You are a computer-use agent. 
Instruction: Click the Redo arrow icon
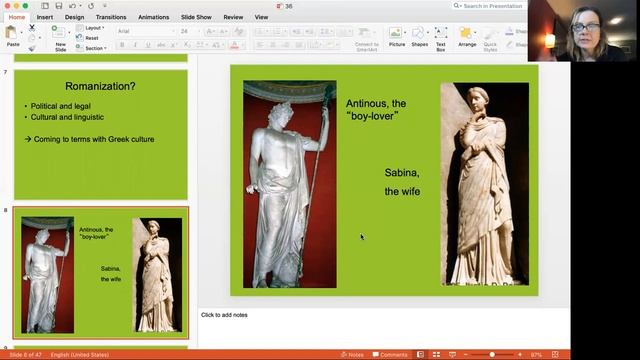coord(91,6)
